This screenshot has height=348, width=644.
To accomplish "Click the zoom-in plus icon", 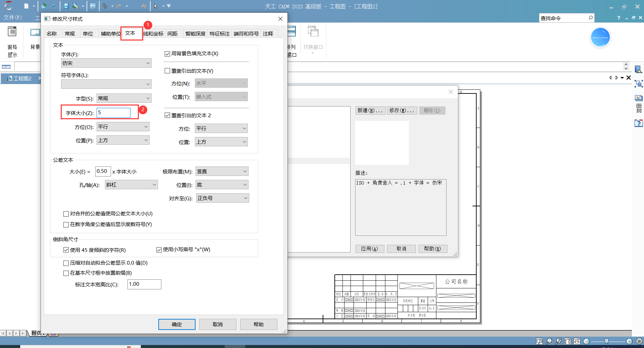I will pos(629,341).
